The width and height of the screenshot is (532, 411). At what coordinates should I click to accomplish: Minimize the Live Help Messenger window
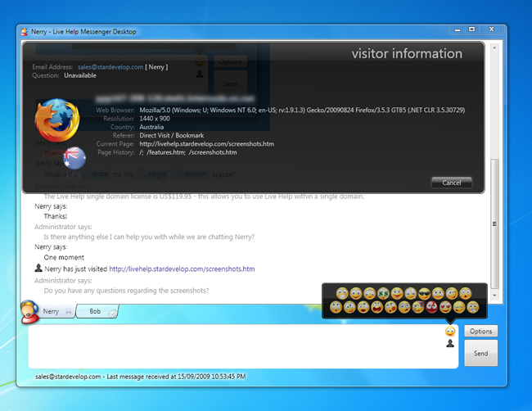point(458,29)
